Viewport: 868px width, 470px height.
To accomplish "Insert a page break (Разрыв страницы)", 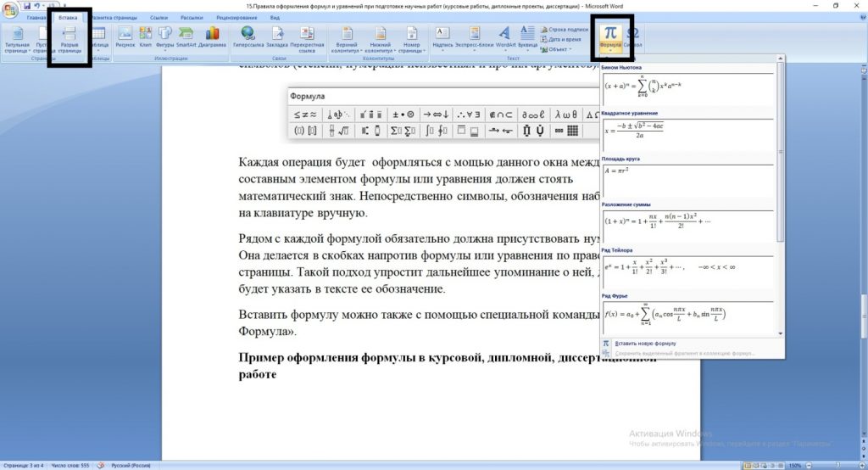I will point(70,37).
